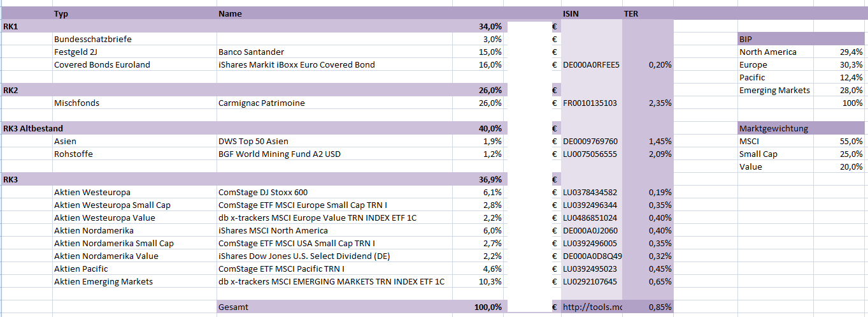The width and height of the screenshot is (868, 317).
Task: Select the "ISIN" column header cell
Action: (x=571, y=13)
